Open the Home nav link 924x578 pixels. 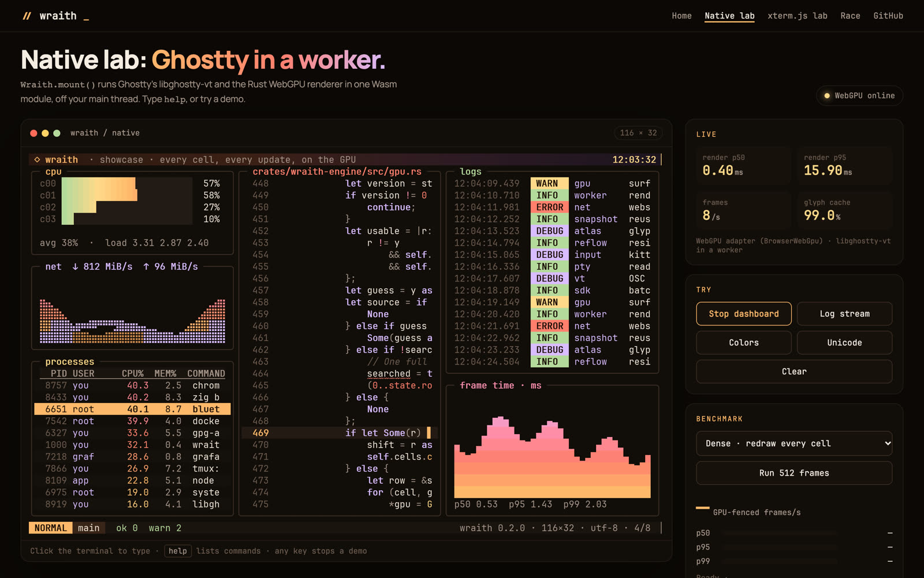click(x=681, y=16)
